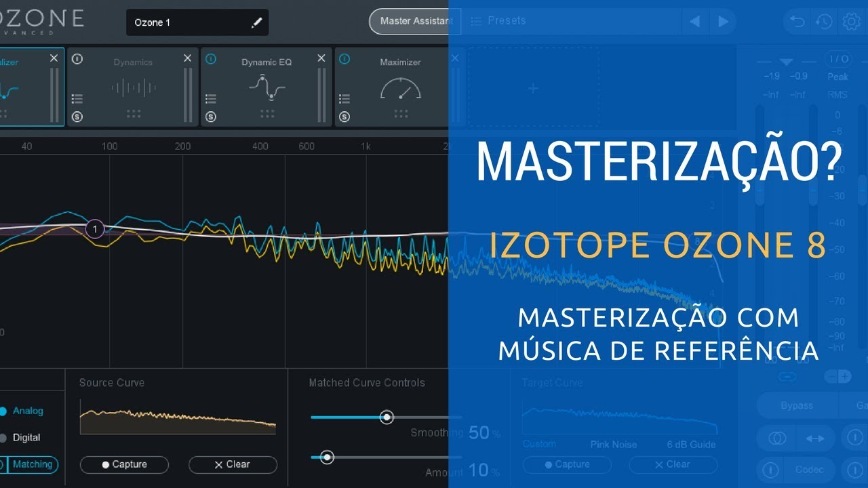Clear the Source Curve
The width and height of the screenshot is (868, 488).
point(233,464)
